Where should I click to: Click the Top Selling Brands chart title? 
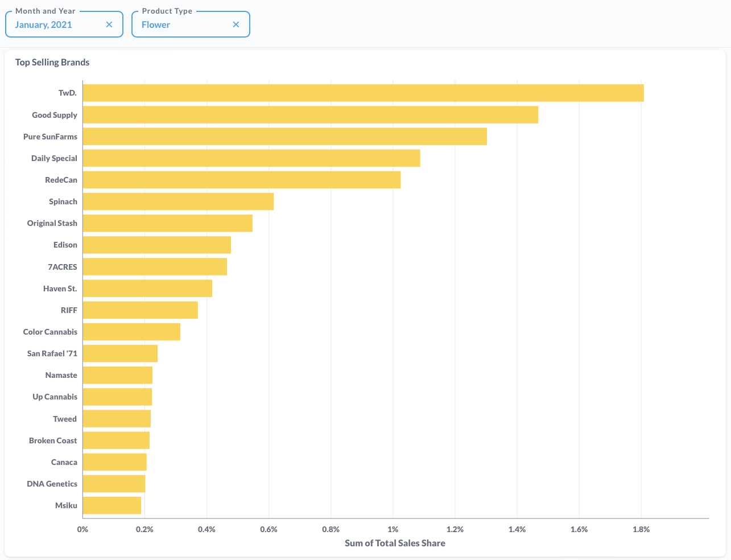(x=52, y=62)
